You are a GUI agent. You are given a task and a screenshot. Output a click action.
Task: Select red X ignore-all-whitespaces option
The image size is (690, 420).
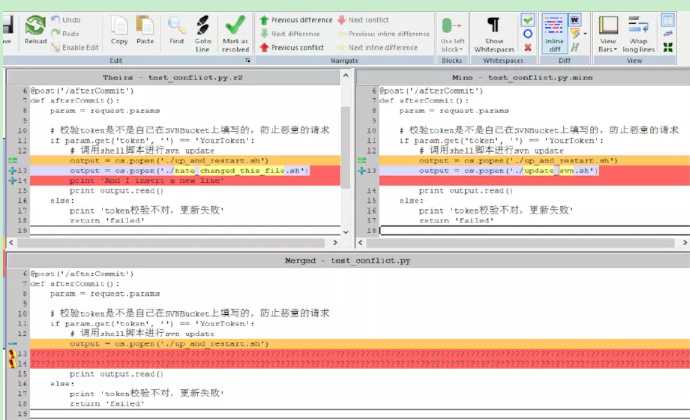pyautogui.click(x=528, y=47)
